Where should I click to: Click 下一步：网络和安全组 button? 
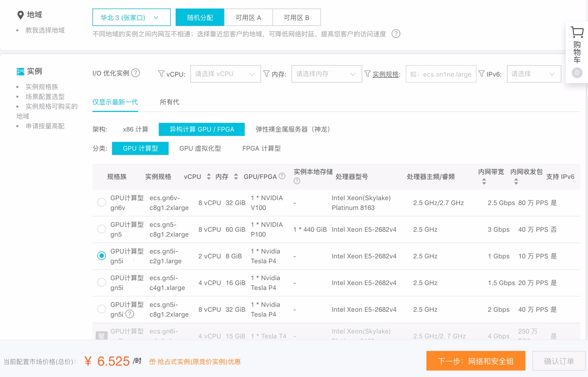476,361
